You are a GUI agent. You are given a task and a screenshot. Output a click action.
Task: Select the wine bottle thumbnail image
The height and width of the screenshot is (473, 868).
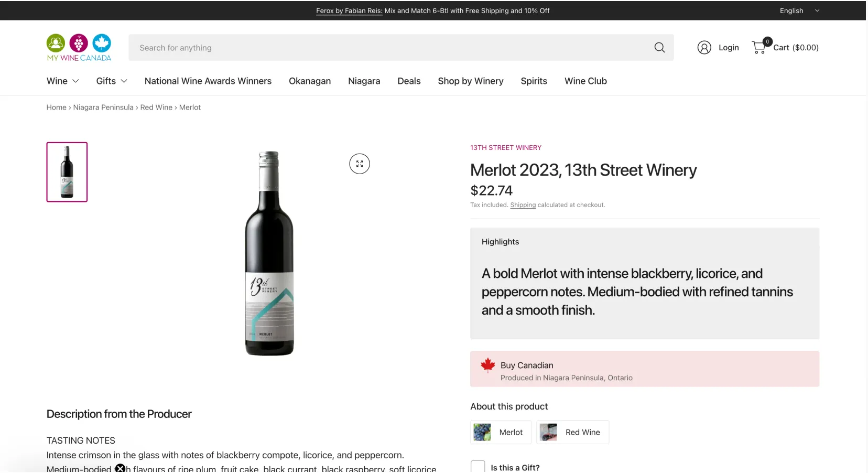pos(67,172)
